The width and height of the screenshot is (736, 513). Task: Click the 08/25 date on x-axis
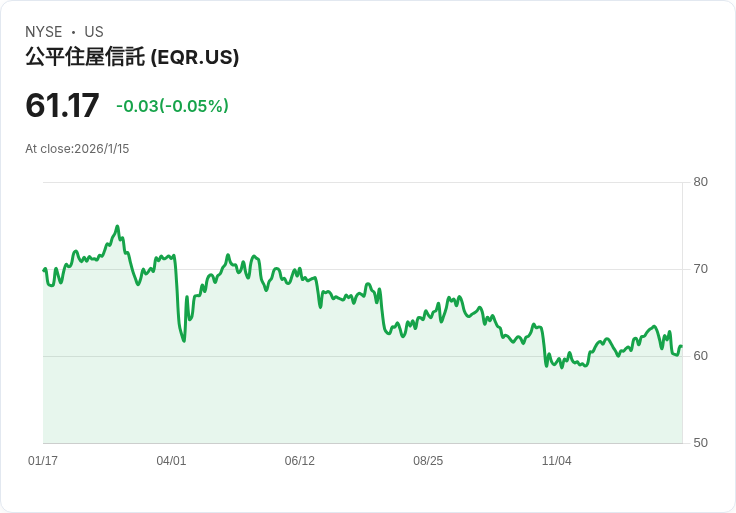click(x=428, y=461)
